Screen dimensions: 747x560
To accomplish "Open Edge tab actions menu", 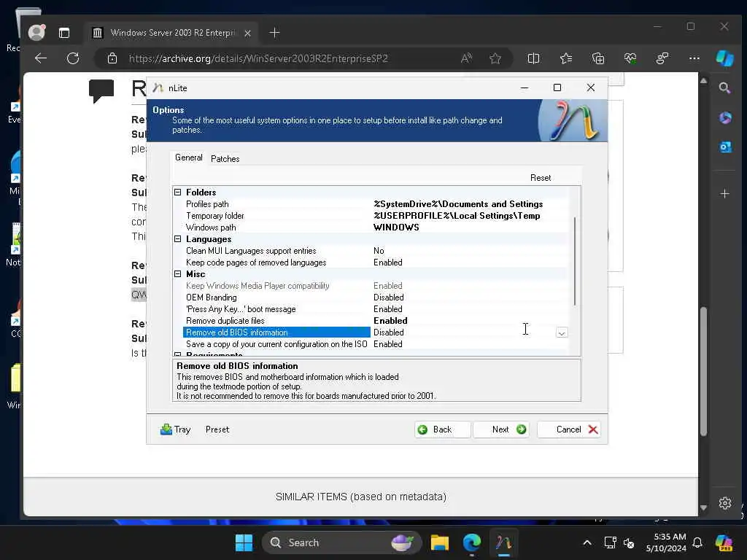I will [64, 32].
